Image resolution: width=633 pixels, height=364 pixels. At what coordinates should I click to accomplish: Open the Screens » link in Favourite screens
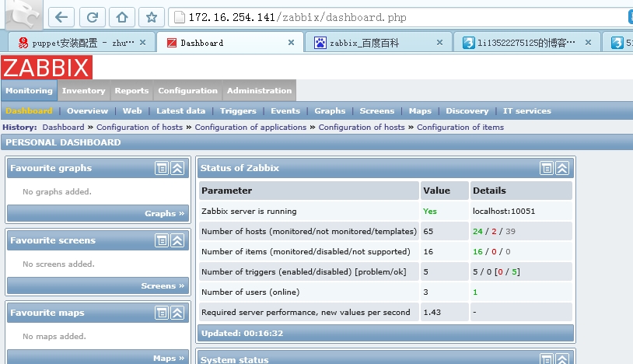click(163, 285)
